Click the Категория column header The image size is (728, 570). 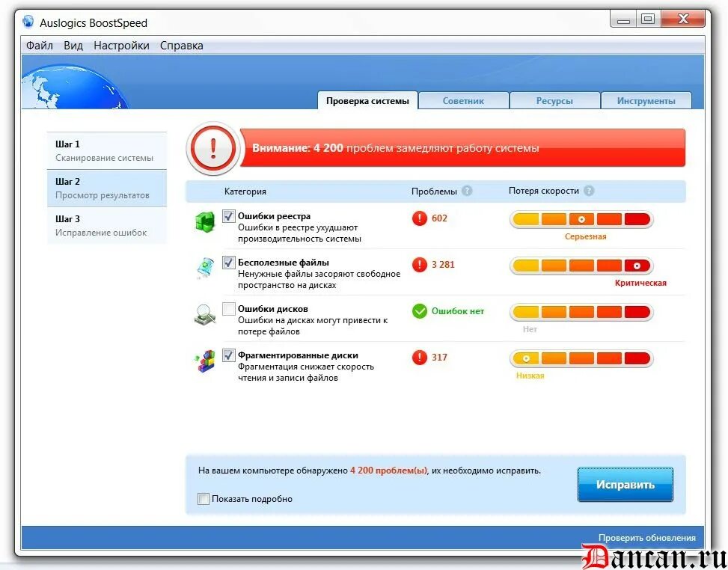[x=245, y=191]
